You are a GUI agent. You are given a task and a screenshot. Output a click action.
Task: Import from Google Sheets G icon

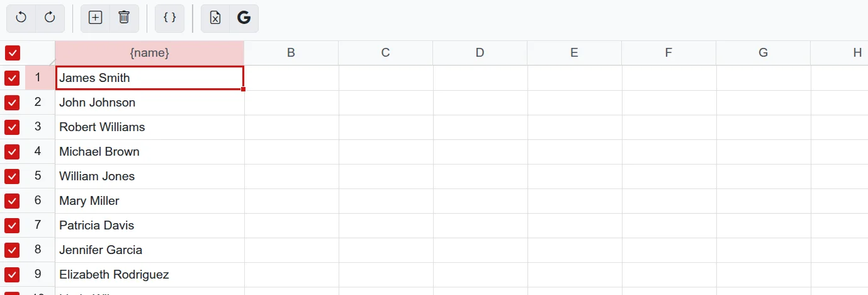coord(244,18)
